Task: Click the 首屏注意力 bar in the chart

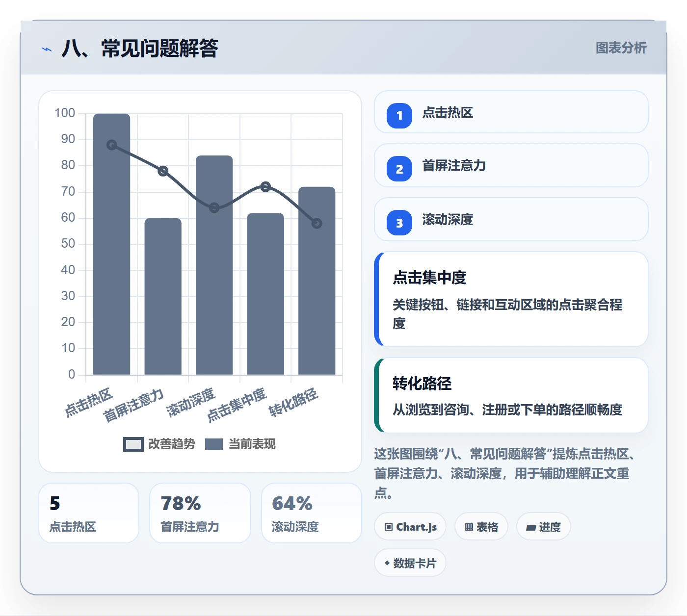Action: pos(163,297)
